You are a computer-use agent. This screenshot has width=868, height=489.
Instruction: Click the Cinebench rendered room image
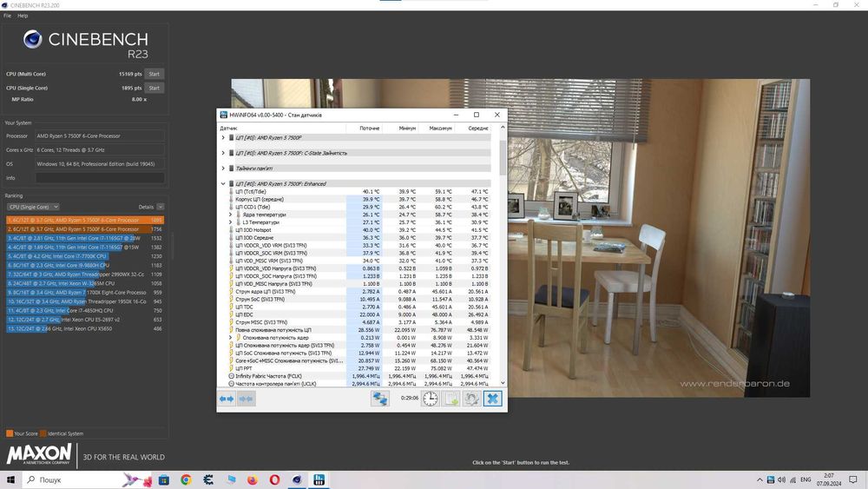tap(520, 238)
